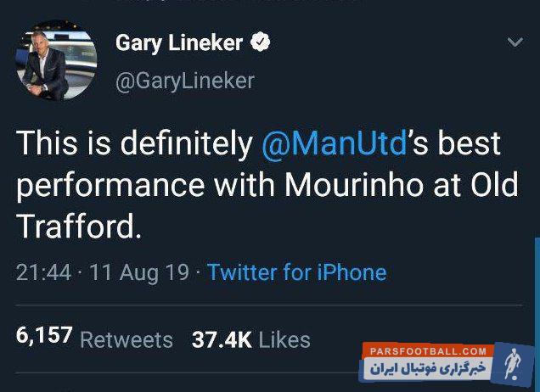Image resolution: width=540 pixels, height=392 pixels.
Task: Open the Likes label list
Action: (x=284, y=340)
